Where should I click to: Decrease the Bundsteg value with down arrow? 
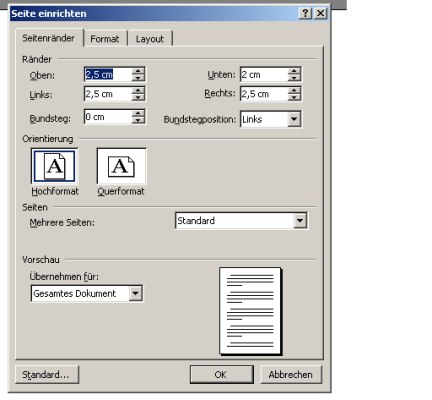[x=138, y=120]
